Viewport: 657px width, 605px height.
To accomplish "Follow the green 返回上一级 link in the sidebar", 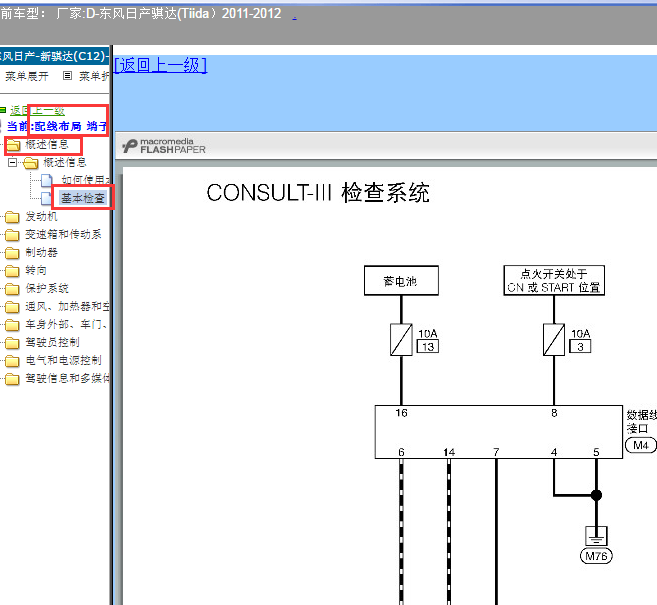I will tap(37, 111).
